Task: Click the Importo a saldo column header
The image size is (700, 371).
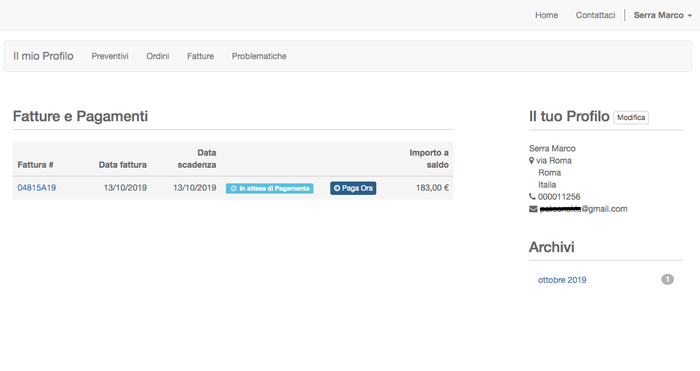Action: (x=429, y=158)
